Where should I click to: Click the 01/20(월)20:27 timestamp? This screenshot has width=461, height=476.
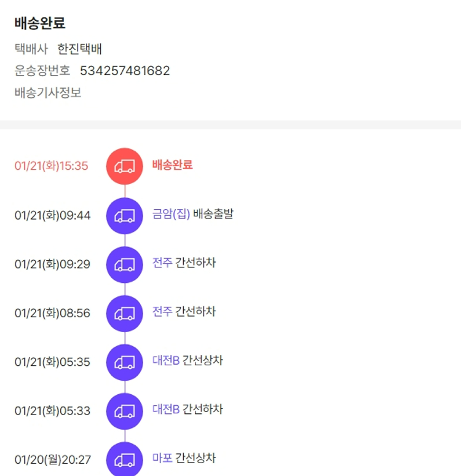coord(53,459)
